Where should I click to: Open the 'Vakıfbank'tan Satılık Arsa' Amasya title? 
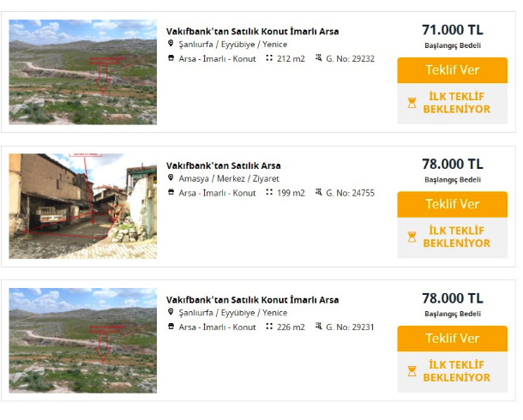pos(223,165)
